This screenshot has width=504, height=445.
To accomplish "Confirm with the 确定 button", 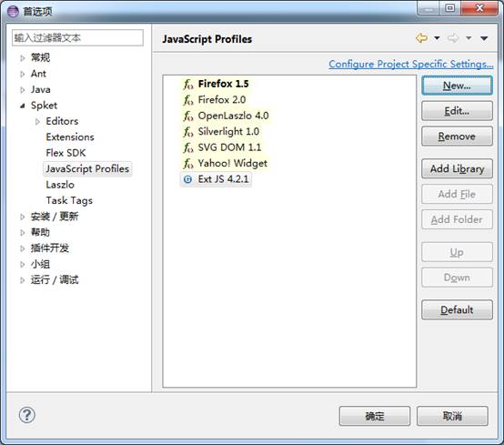I will click(375, 416).
